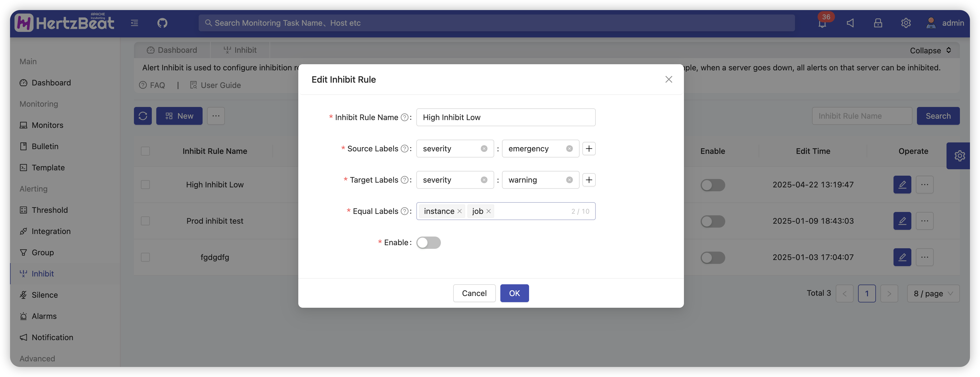Remove the instance tag from Equal Labels

460,211
